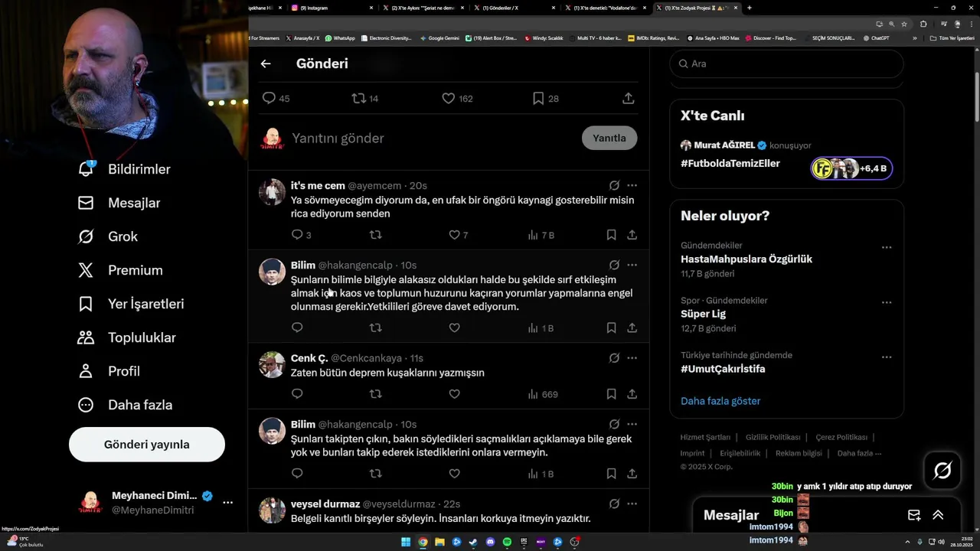The height and width of the screenshot is (551, 980).
Task: Open the WhatsApp bookmark
Action: pos(340,37)
